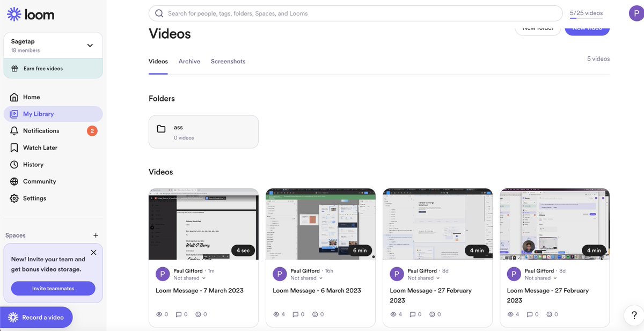This screenshot has width=644, height=331.
Task: Click the search input field
Action: pos(356,13)
